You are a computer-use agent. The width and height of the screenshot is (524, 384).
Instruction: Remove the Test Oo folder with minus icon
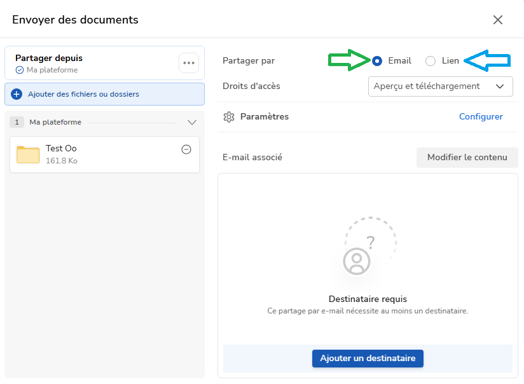click(x=186, y=149)
